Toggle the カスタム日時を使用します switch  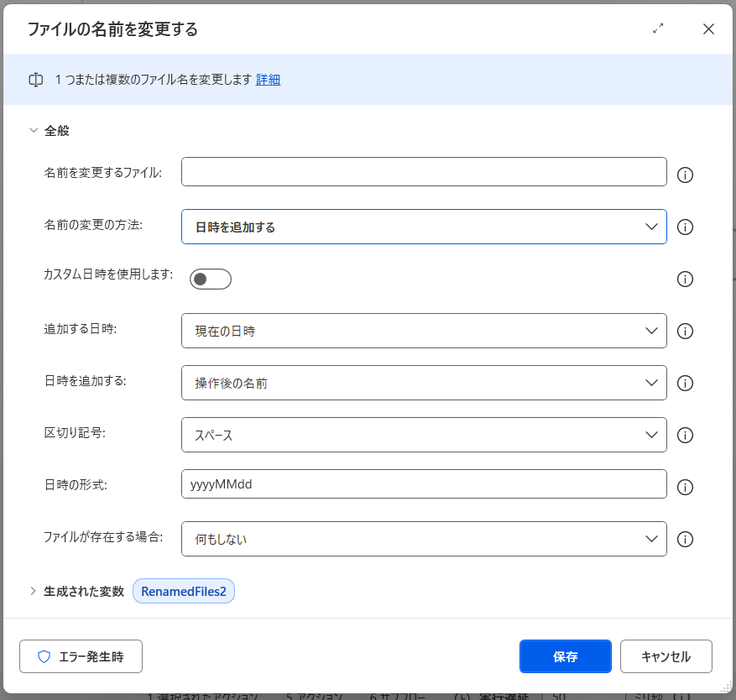click(210, 279)
